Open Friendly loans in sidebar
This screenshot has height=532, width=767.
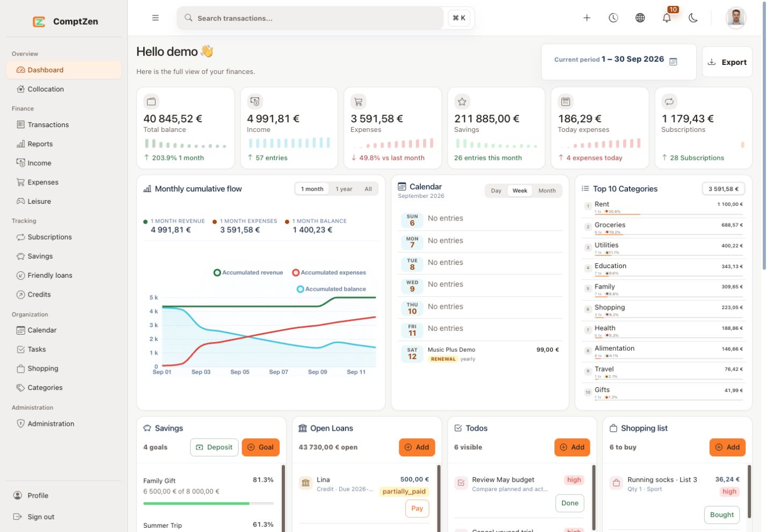pyautogui.click(x=64, y=275)
